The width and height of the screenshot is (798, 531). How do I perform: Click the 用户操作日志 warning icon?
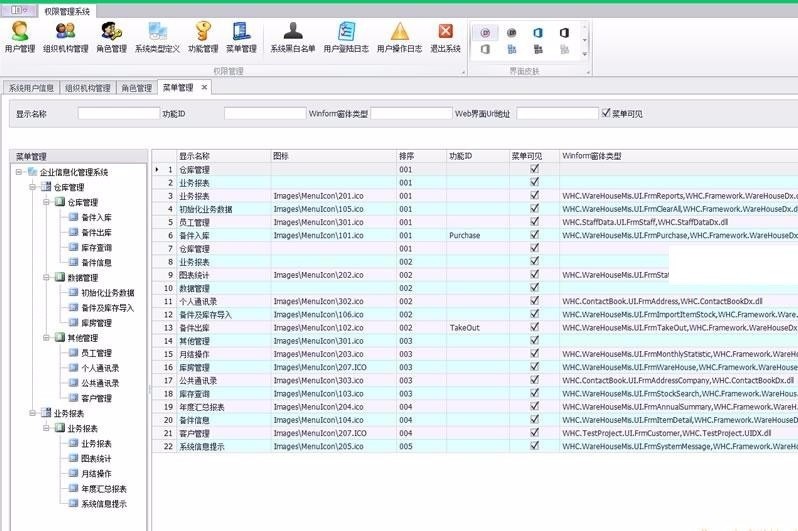pos(399,37)
